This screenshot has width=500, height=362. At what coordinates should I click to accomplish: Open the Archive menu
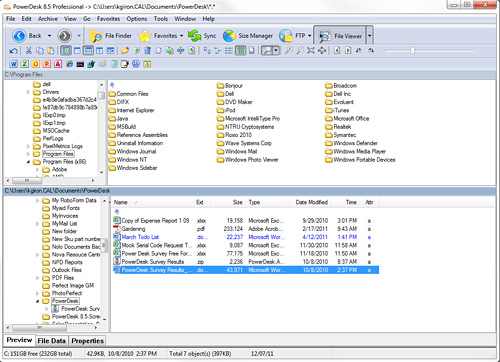48,19
